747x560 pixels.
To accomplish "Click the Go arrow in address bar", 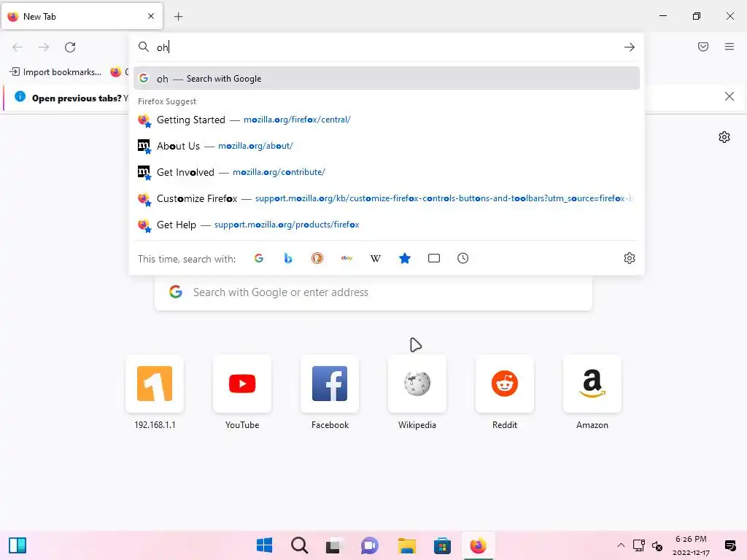I will click(630, 47).
